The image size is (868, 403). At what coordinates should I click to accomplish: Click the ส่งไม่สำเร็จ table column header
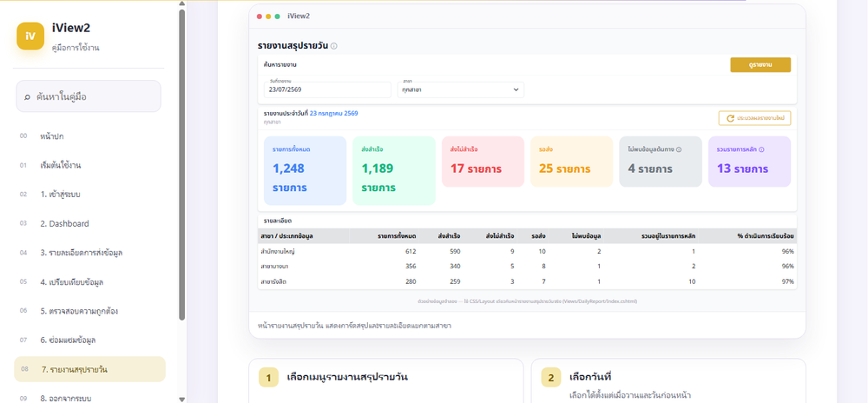(x=501, y=236)
